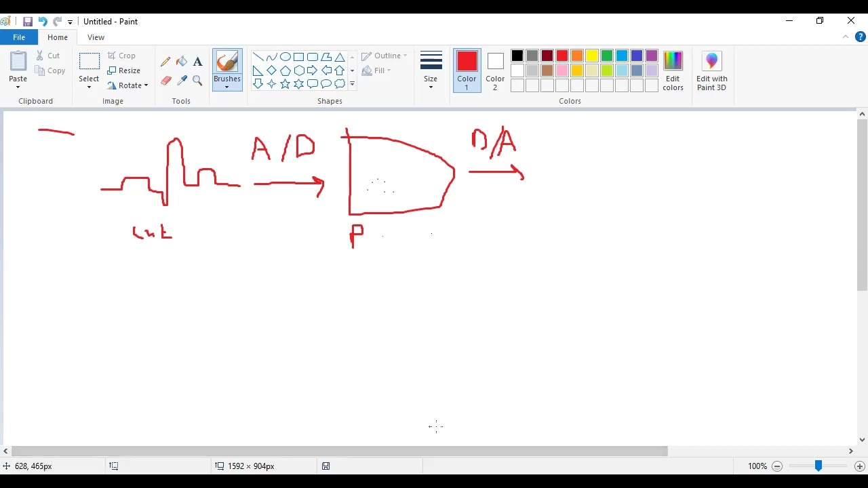This screenshot has width=868, height=488.
Task: Choose the Down arrow shape
Action: 258,84
